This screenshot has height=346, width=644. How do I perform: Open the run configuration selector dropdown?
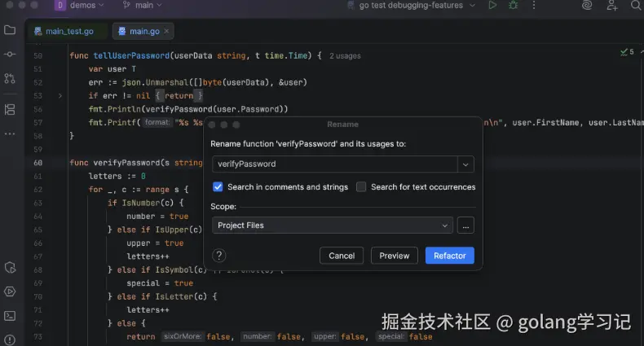coord(411,6)
